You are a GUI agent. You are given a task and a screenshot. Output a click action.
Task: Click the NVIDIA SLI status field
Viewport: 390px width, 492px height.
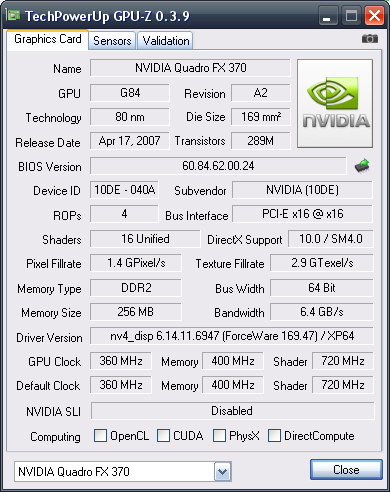[x=232, y=411]
